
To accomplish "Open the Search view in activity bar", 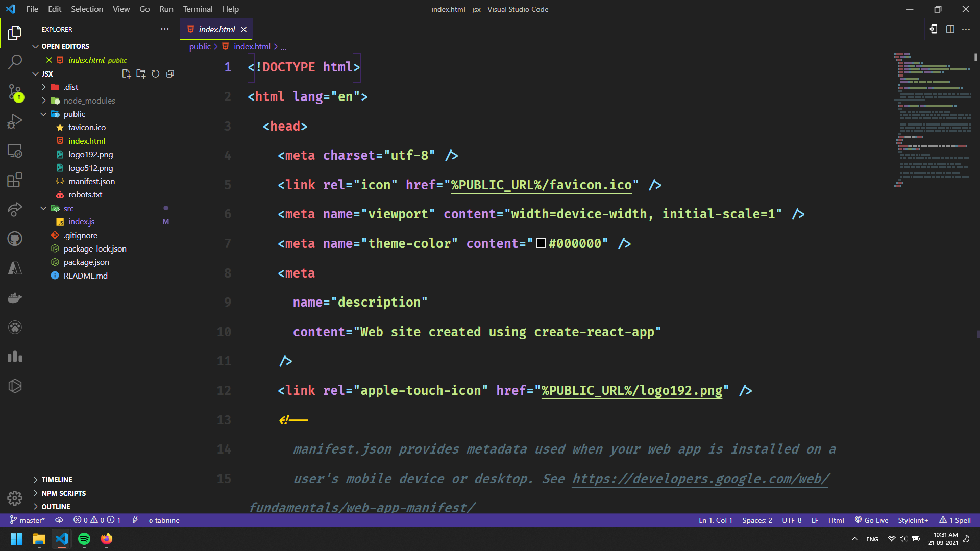I will point(15,62).
